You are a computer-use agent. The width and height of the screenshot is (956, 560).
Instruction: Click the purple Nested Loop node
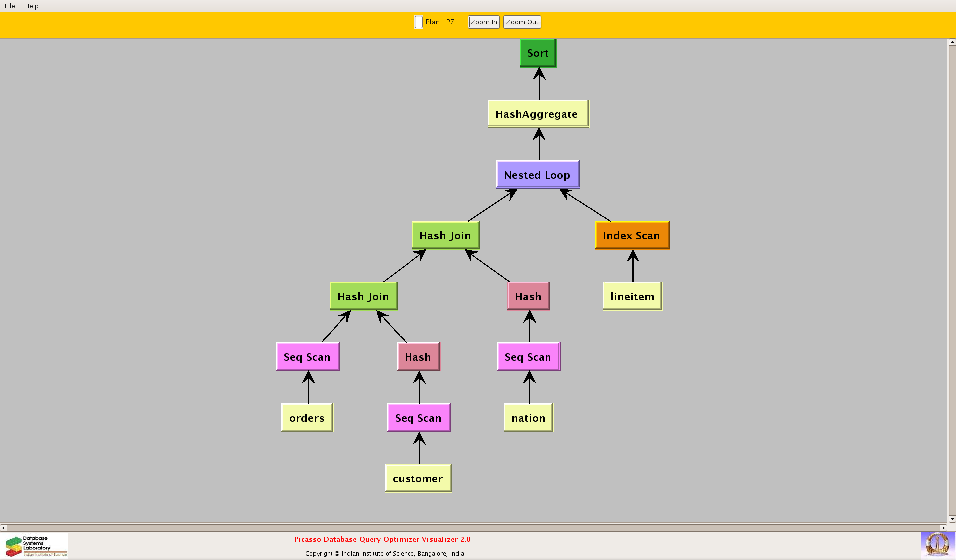pos(538,175)
